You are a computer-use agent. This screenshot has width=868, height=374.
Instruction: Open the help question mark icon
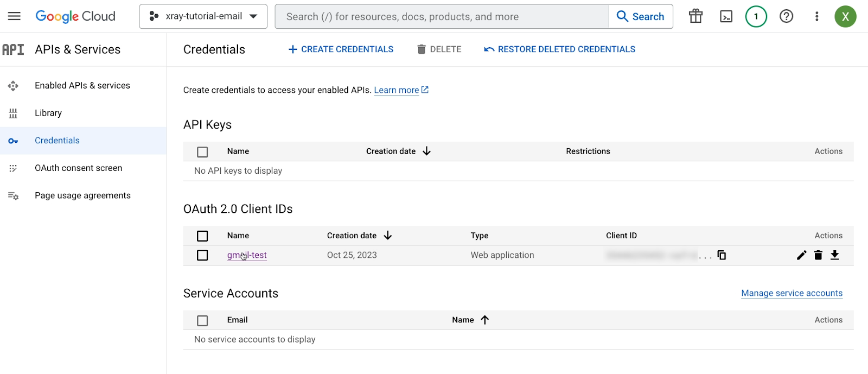(786, 16)
